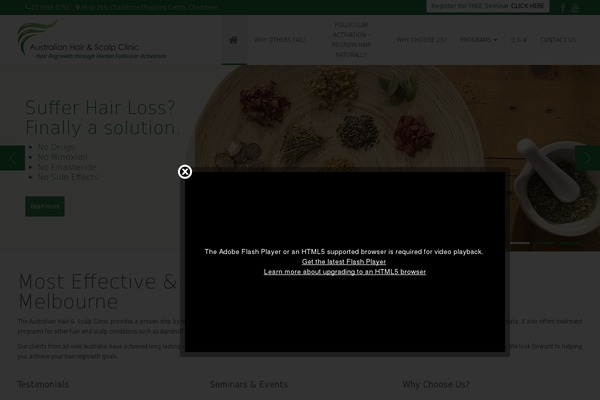Open Why Others Fail? menu item
Screen dimensions: 600x400
pos(280,40)
